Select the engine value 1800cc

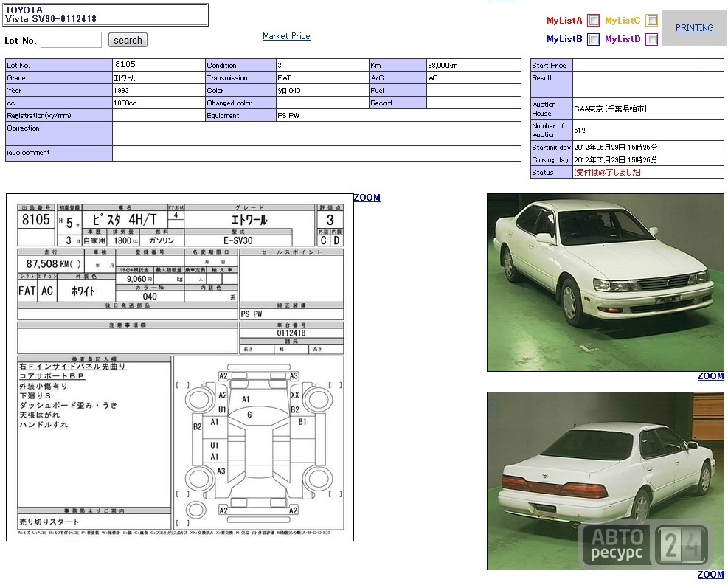[125, 103]
